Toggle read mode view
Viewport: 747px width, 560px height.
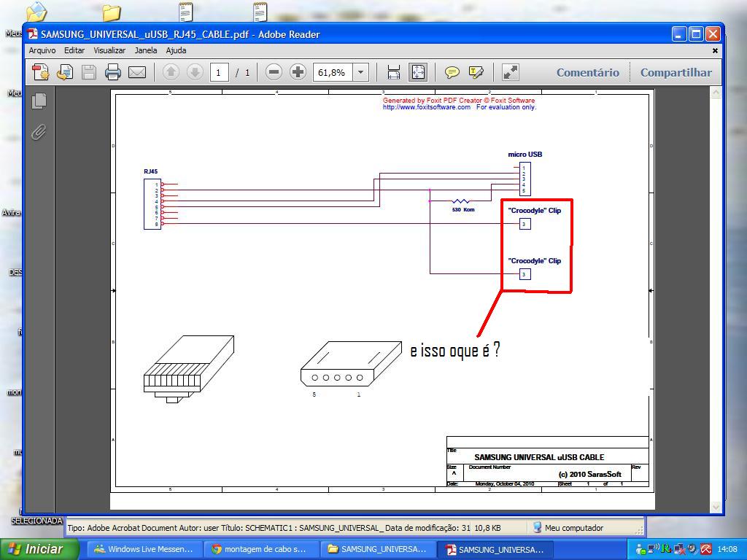(x=511, y=72)
